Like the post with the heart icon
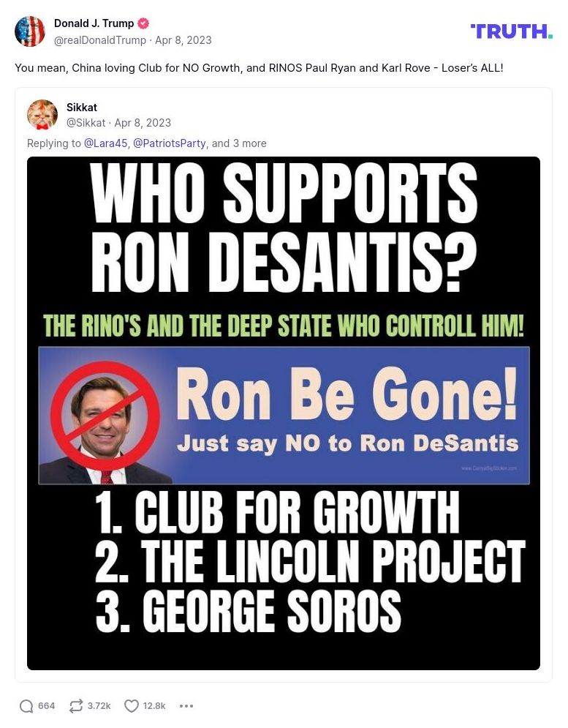568x728 pixels. 132,706
